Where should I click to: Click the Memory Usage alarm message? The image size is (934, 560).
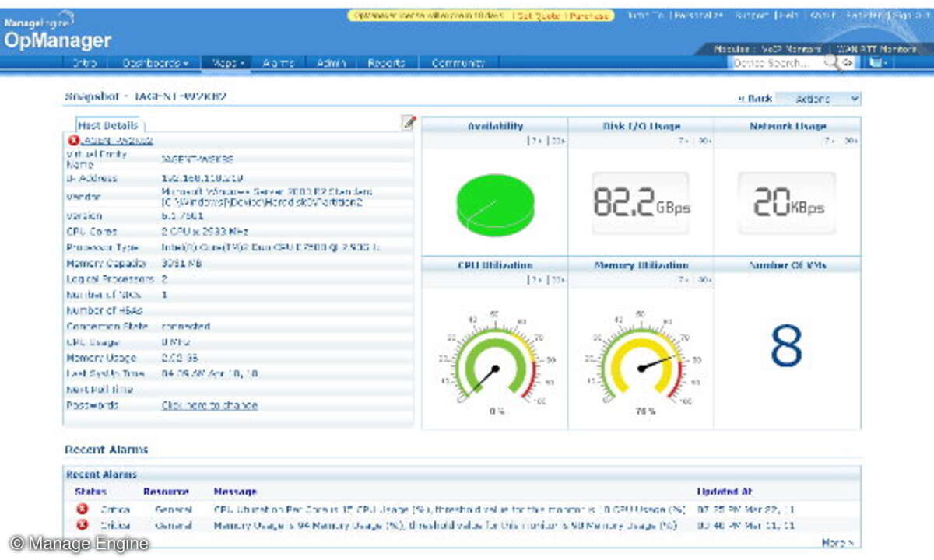click(x=445, y=525)
